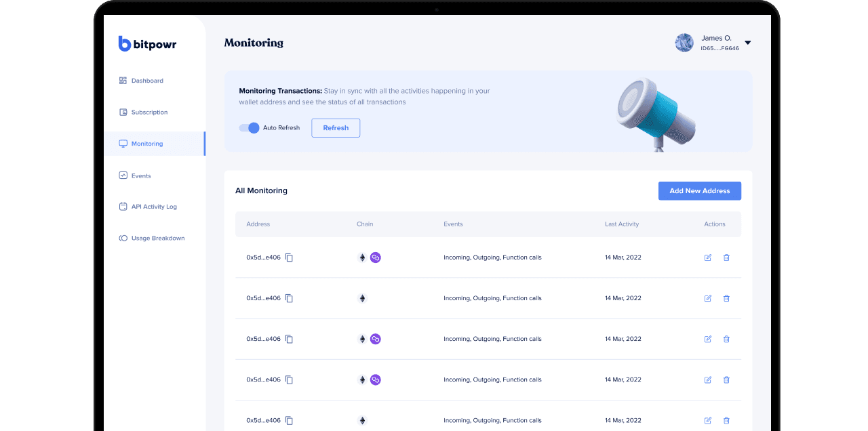The image size is (868, 431).
Task: Click the Add New Address button
Action: [699, 191]
